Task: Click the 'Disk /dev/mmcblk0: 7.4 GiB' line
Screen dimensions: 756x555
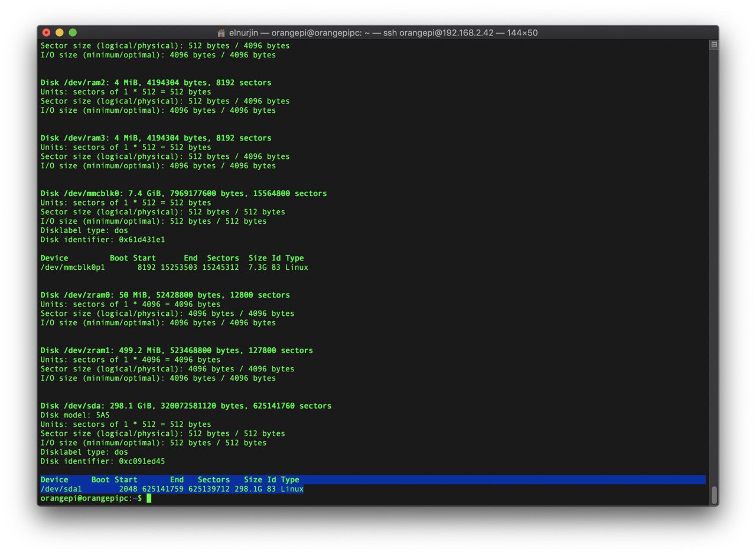Action: click(x=184, y=194)
